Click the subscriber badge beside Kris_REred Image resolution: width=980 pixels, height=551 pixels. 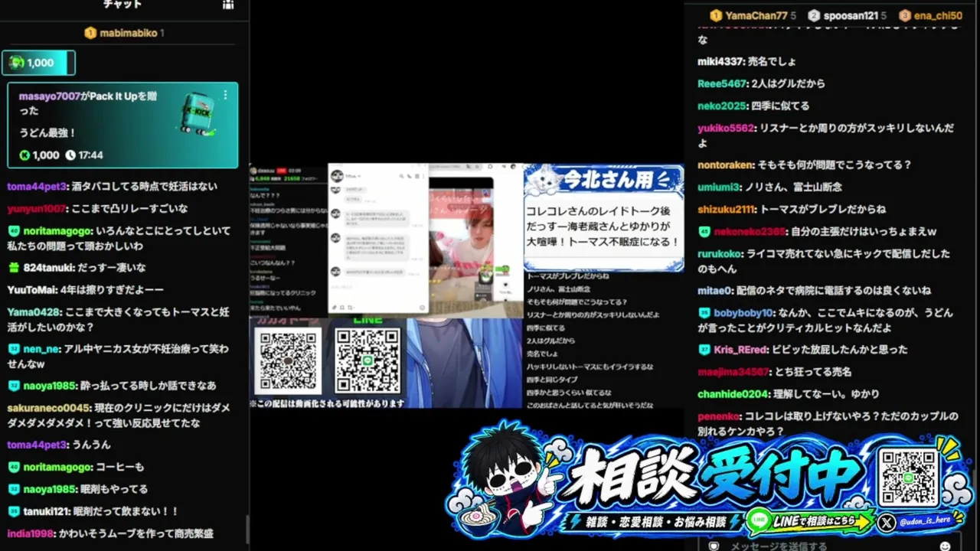[x=704, y=350]
